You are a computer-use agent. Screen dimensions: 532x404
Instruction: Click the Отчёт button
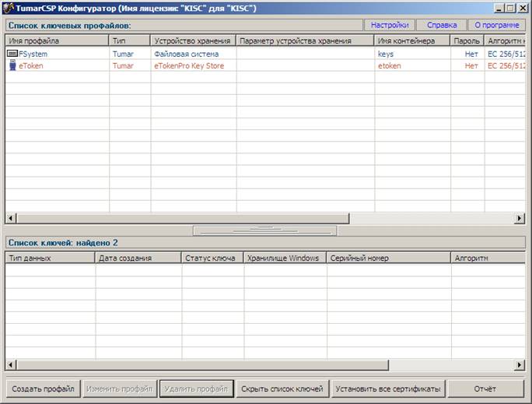point(487,388)
